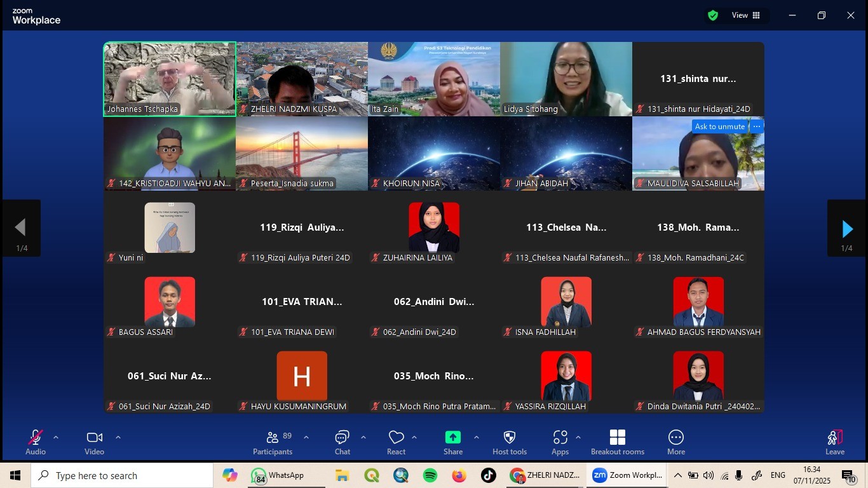Select Johannes Tschapka's video tile

pos(170,79)
